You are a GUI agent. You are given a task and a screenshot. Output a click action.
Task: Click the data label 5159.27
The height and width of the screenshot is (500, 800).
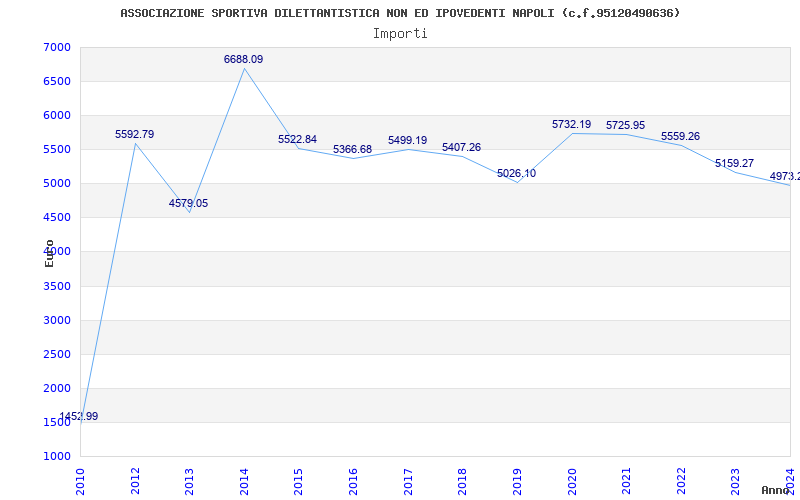(x=734, y=164)
